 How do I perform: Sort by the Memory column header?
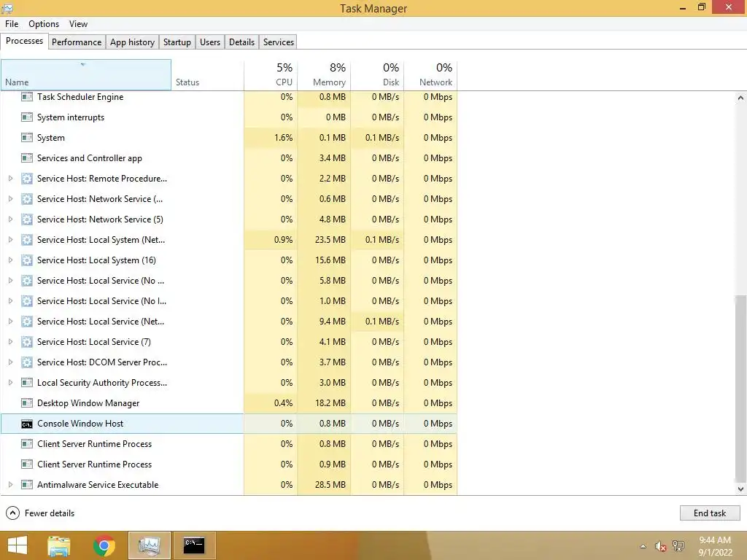(x=324, y=75)
